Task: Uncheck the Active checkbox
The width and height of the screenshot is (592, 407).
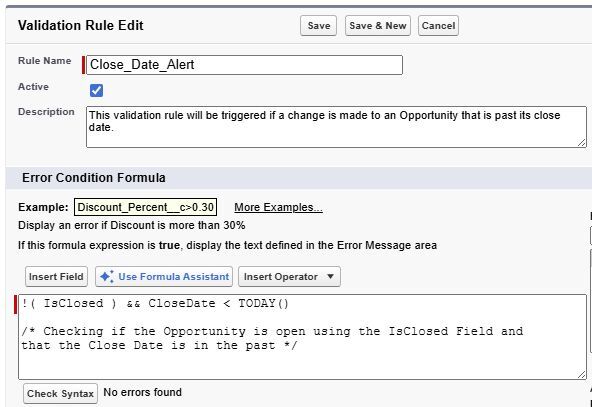Action: [x=96, y=90]
